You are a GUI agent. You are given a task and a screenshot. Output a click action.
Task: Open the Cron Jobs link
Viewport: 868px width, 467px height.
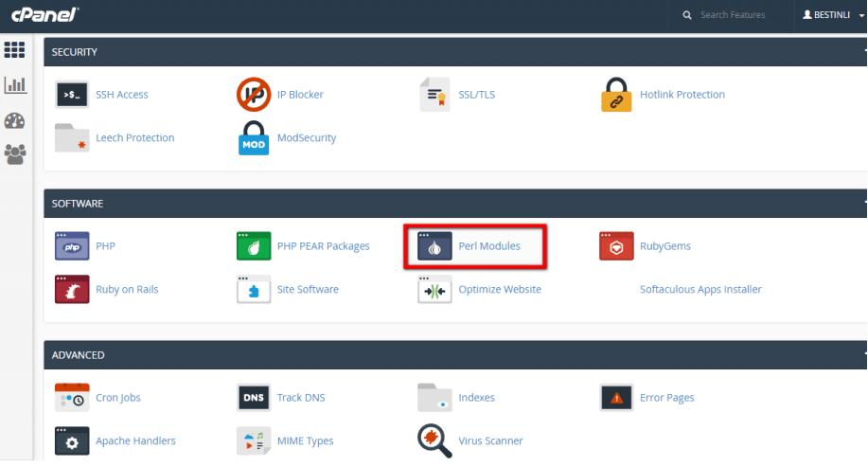coord(118,398)
